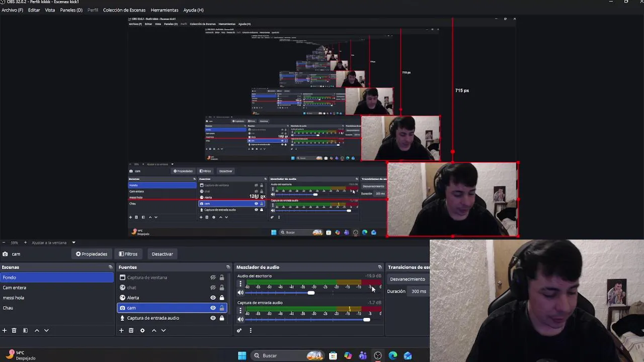Unlock the Alerta source

coord(221,298)
